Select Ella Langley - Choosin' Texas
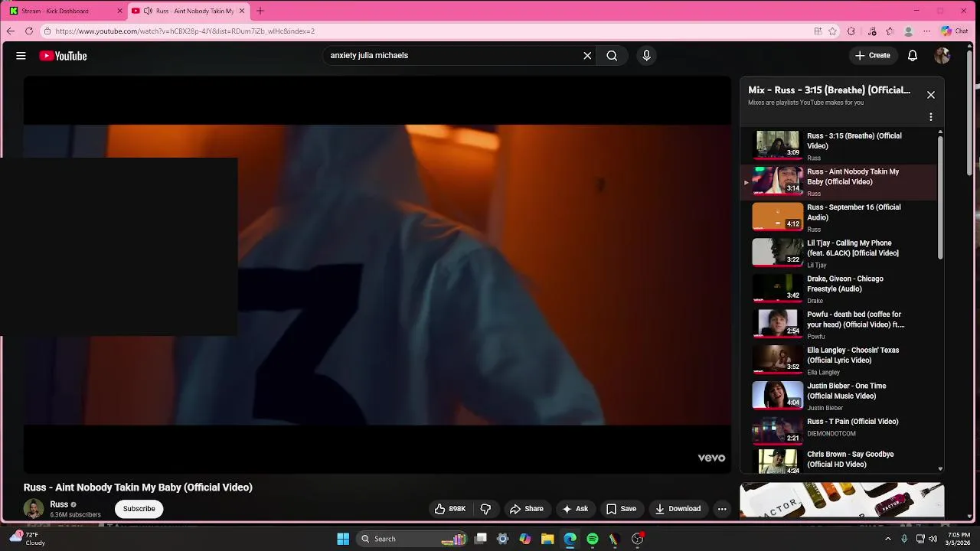This screenshot has width=980, height=551. coord(839,360)
